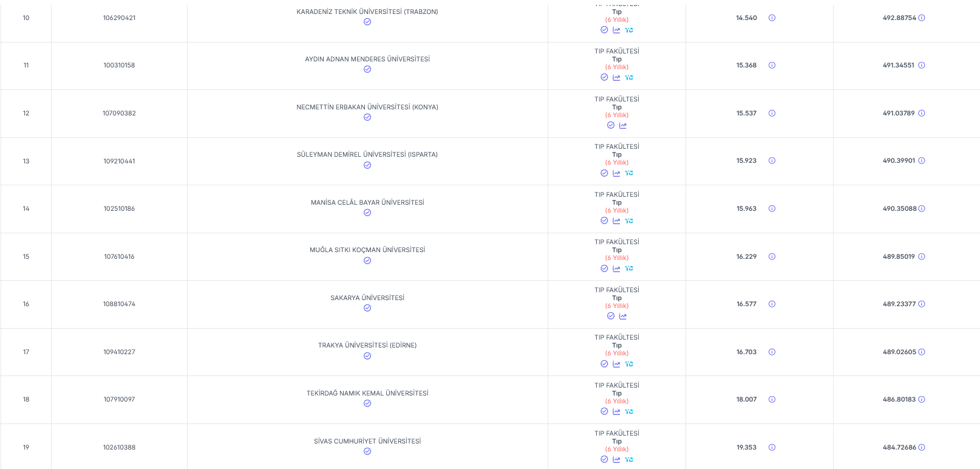Click info icon next to score 484.72686

click(921, 447)
